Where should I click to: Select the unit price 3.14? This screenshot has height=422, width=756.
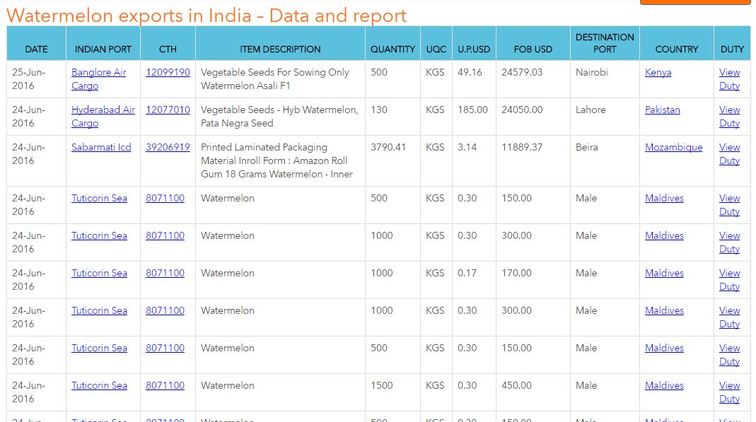[467, 147]
